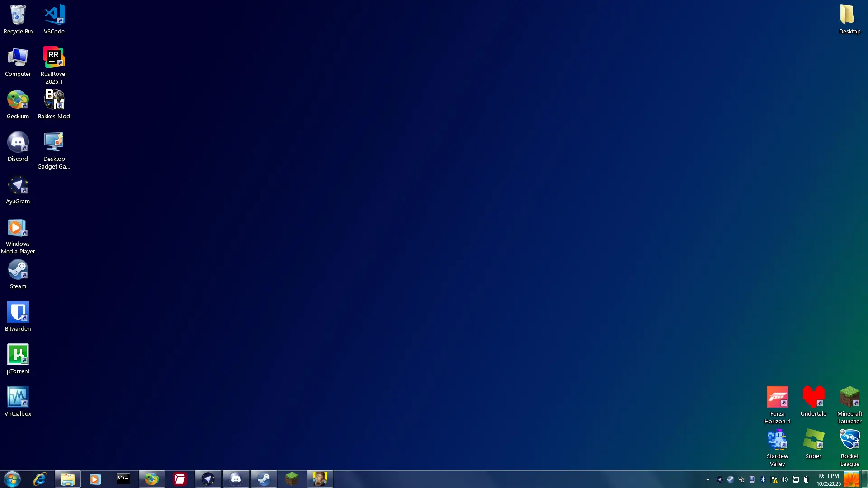
Task: Switch to AyuGram in the taskbar
Action: click(x=208, y=479)
